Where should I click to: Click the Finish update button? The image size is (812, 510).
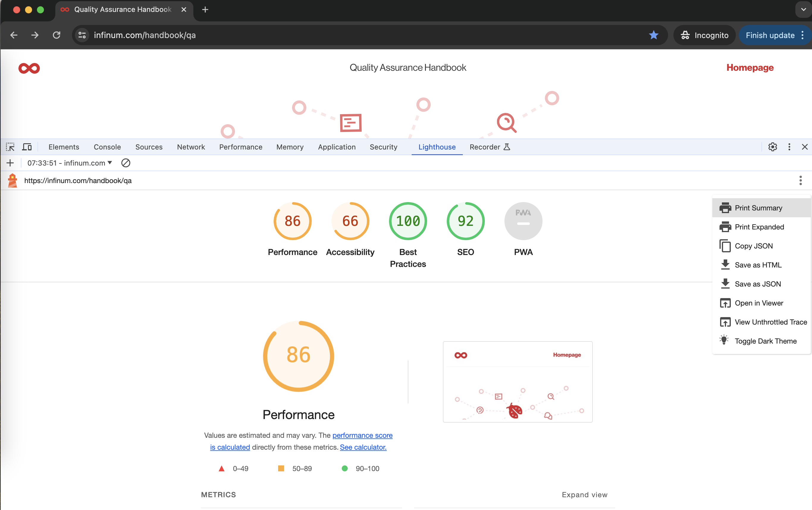coord(775,35)
